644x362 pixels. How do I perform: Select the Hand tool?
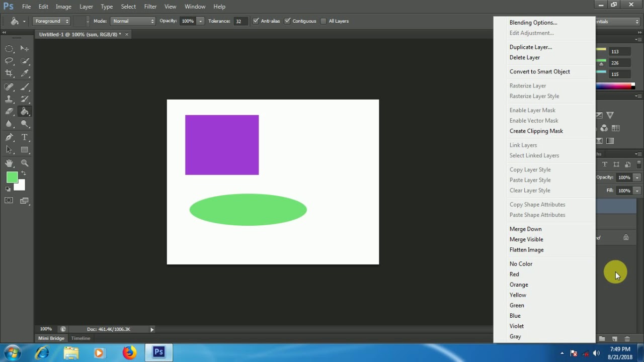tap(9, 163)
